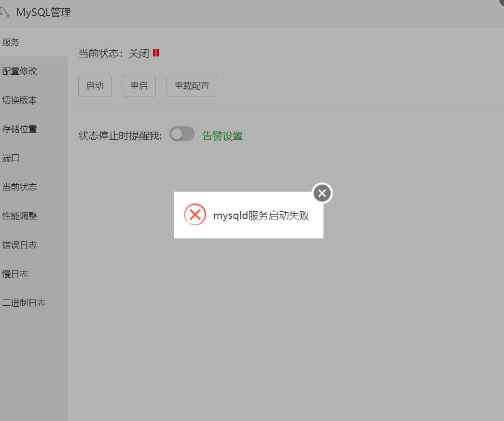Click the mysqld服务启动失败 message text
Viewport: 504px width, 421px height.
[261, 216]
